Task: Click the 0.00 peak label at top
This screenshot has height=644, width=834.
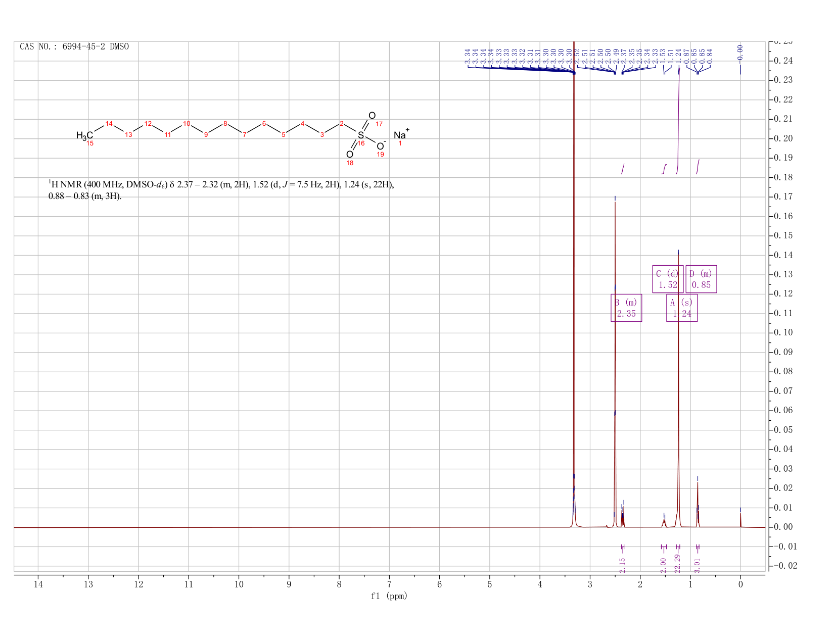Action: click(x=740, y=51)
